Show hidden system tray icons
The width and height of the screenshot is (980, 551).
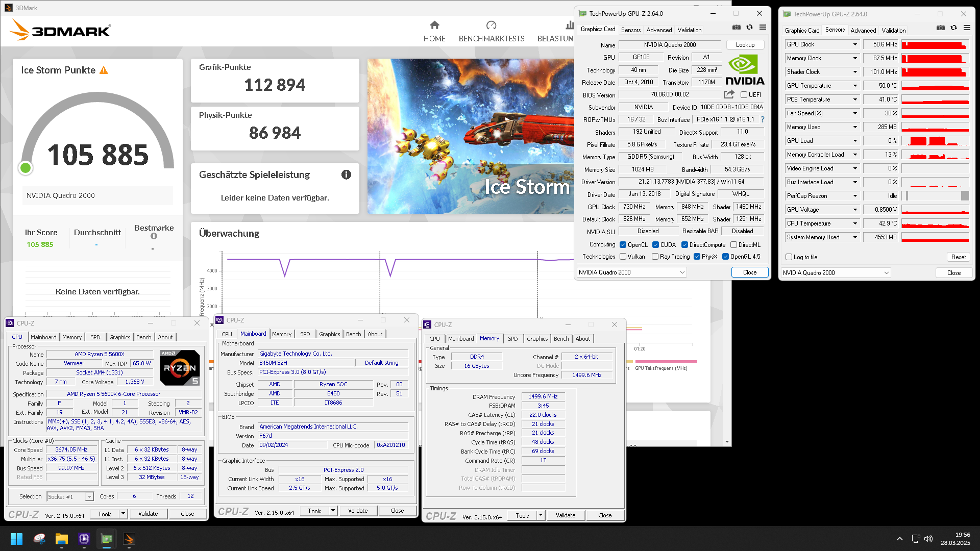coord(899,539)
